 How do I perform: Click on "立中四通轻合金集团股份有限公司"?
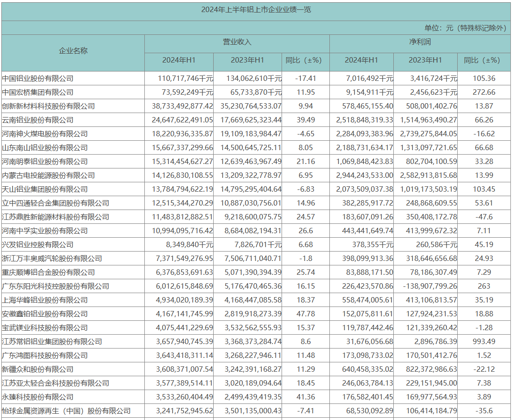coord(55,203)
